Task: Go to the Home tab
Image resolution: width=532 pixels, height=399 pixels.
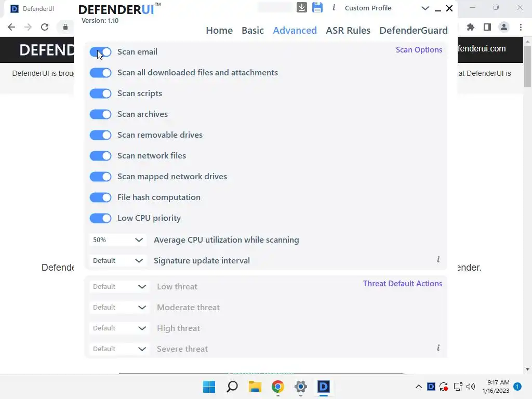Action: (x=219, y=31)
